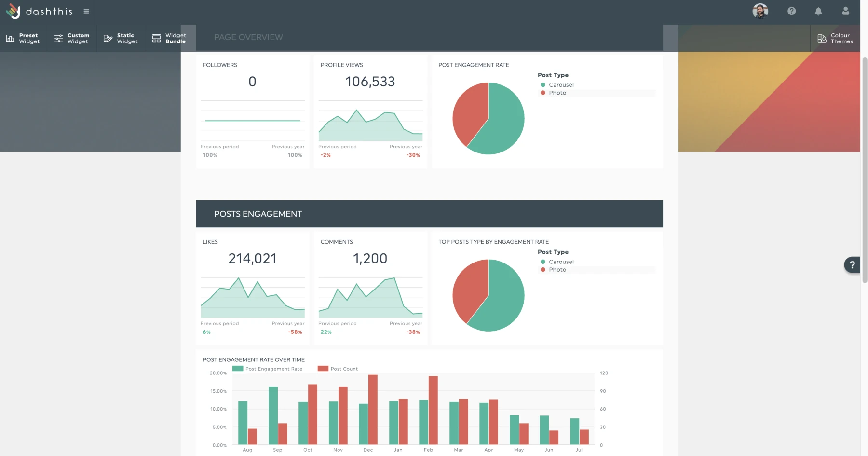Screen dimensions: 868x456
Task: Click the Top Posts Type pie chart
Action: coord(488,295)
